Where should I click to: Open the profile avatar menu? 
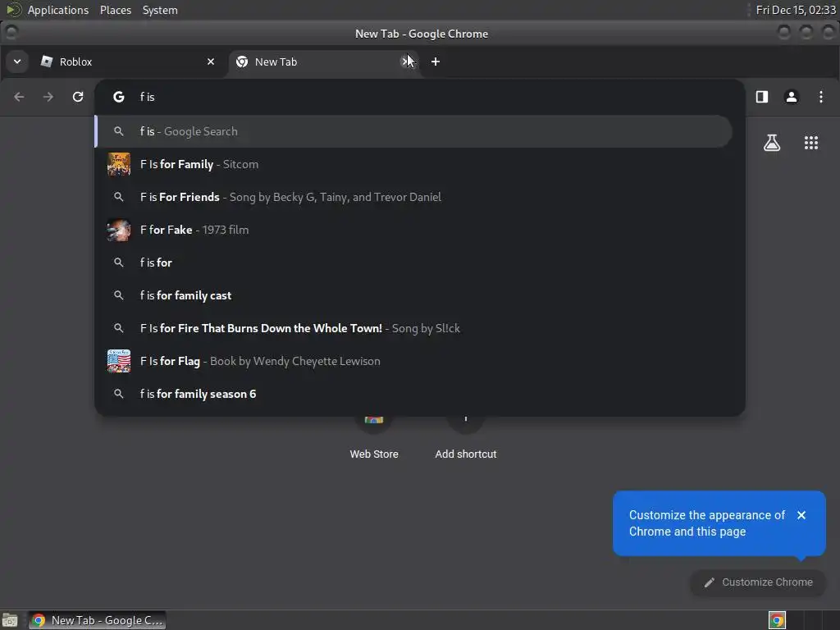[x=792, y=97]
